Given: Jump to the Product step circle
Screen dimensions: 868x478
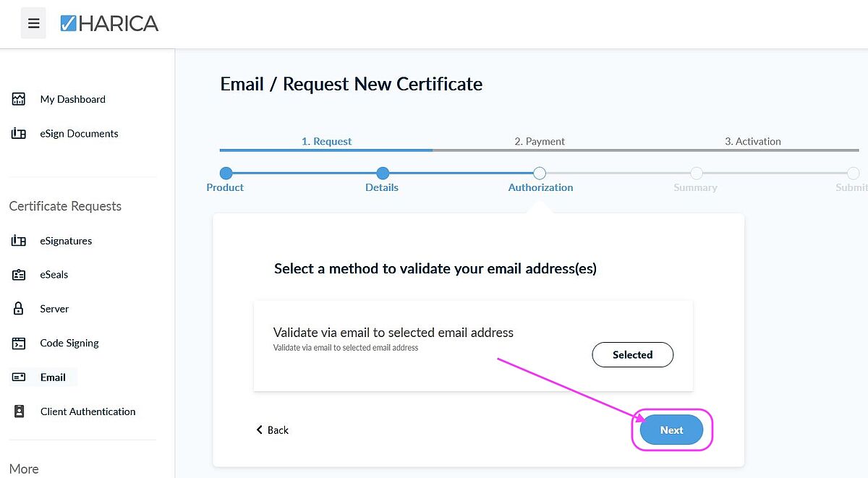Looking at the screenshot, I should (x=226, y=173).
